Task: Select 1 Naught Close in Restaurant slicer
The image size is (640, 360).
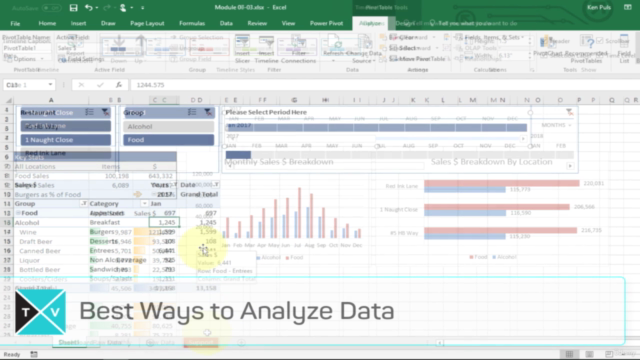Action: click(x=66, y=140)
